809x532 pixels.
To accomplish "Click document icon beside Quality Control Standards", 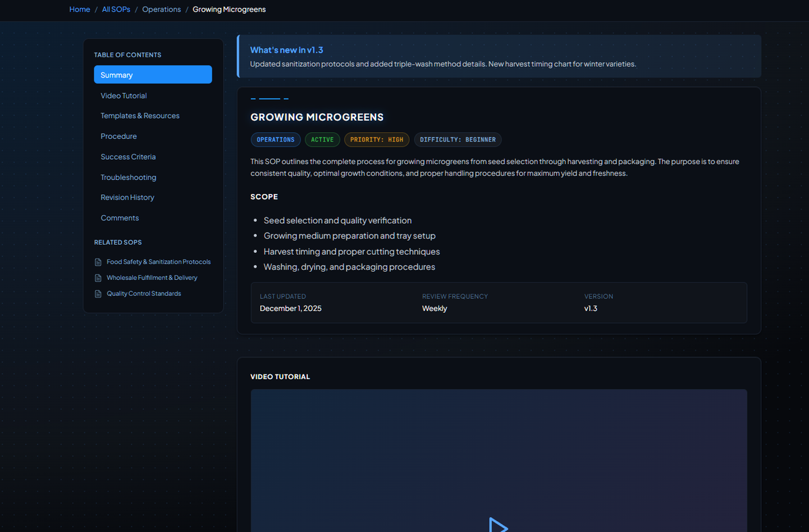I will click(x=98, y=294).
